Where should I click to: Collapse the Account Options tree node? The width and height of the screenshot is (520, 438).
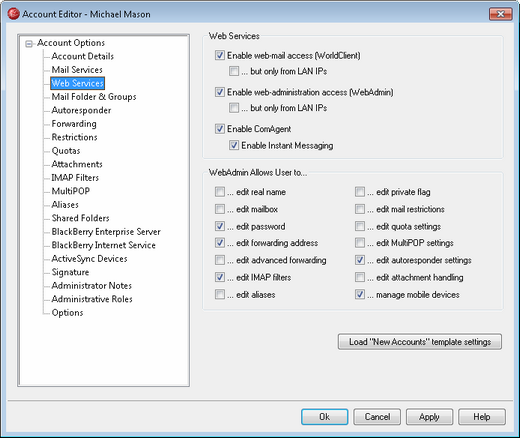29,44
